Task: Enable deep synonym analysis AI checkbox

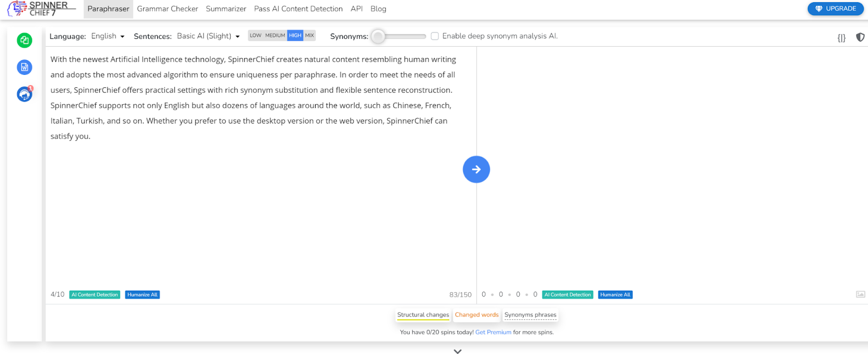Action: (435, 36)
